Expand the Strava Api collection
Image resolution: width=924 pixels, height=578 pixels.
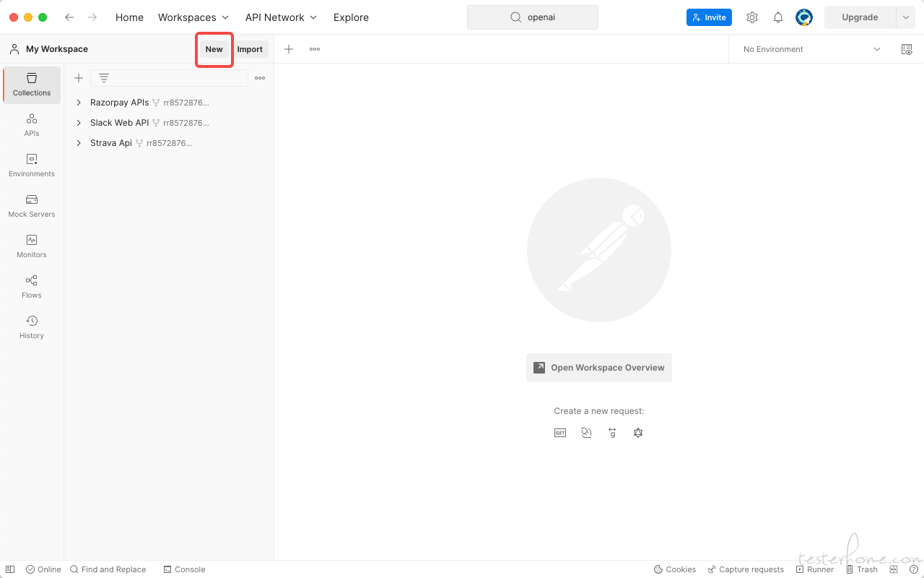tap(79, 143)
